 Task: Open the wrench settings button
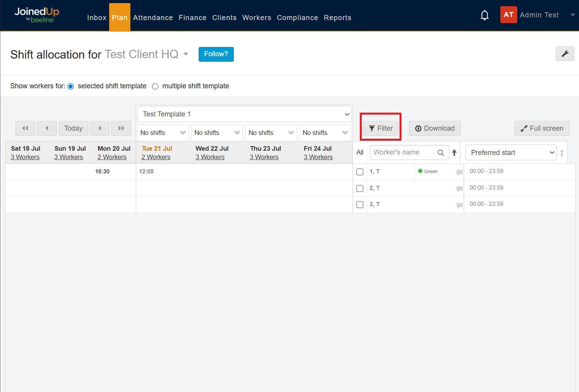point(565,54)
